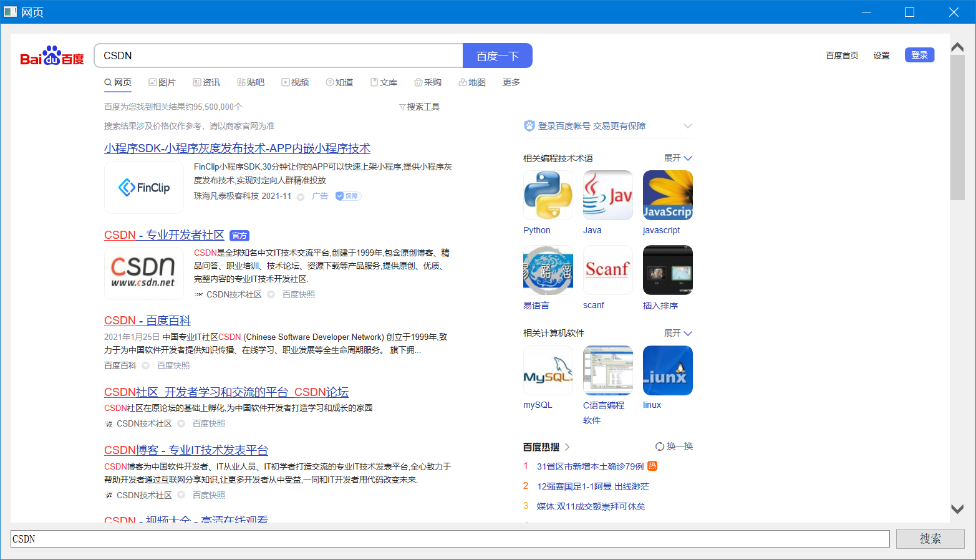Open the Java logo thumbnail
The width and height of the screenshot is (976, 560).
pos(607,195)
